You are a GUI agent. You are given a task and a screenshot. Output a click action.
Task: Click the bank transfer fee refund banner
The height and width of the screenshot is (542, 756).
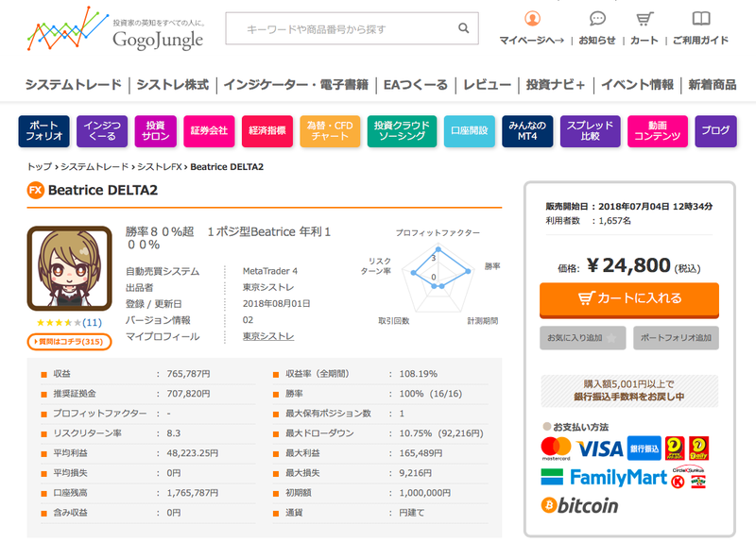(629, 391)
